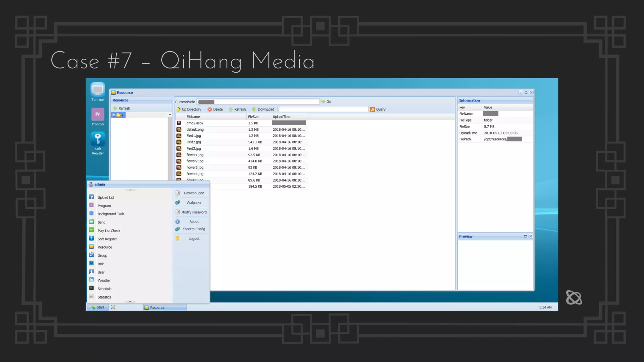Select the default.png file
Screen dimensions: 644x362
(241, 129)
